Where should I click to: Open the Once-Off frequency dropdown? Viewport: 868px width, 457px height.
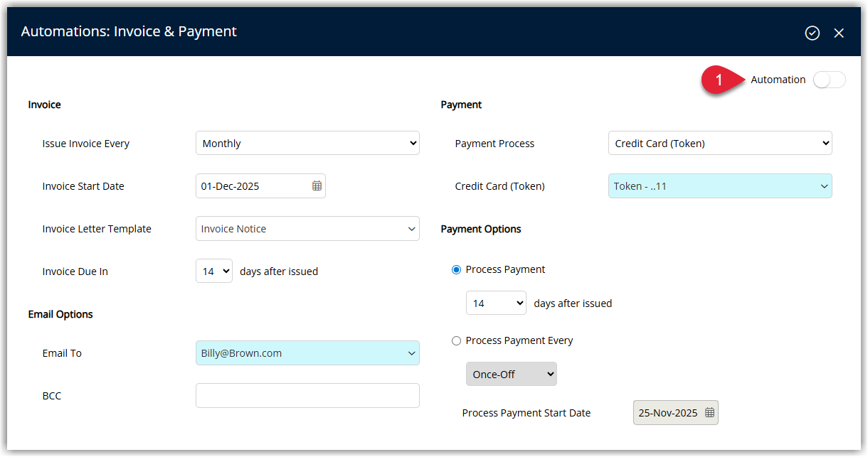(x=512, y=374)
